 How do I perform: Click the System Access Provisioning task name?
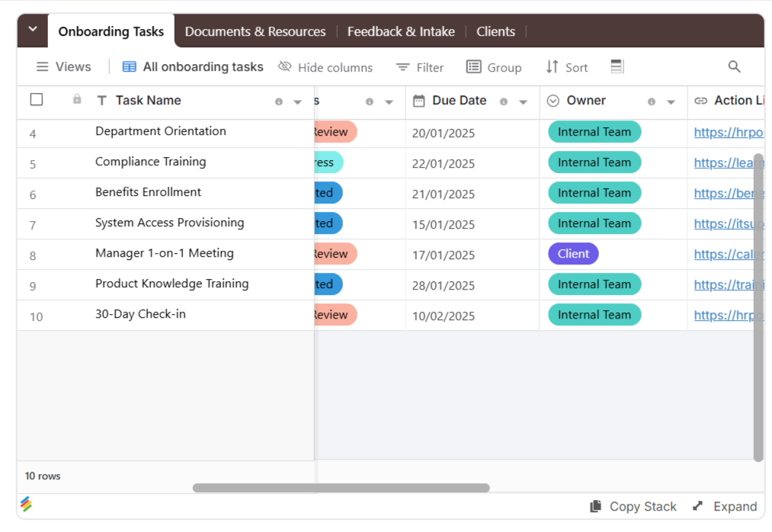[x=170, y=223]
